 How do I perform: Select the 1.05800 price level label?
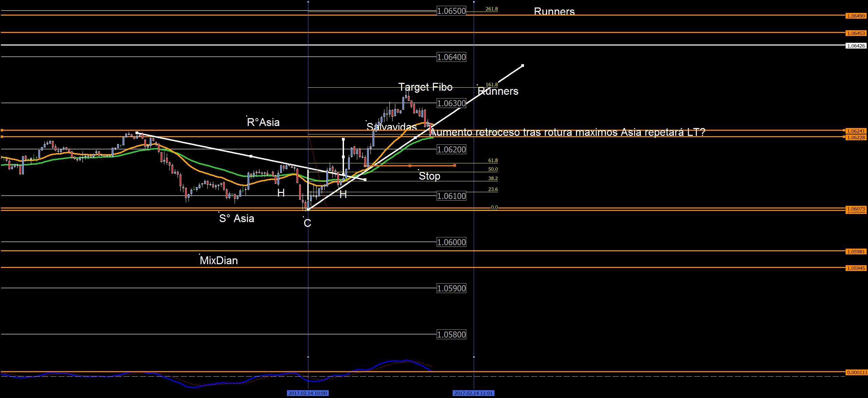click(x=451, y=334)
